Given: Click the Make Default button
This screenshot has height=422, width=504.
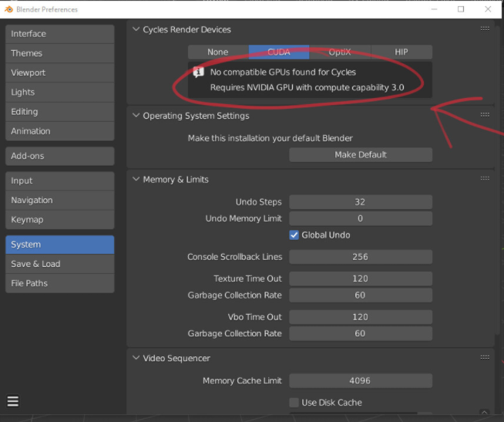Looking at the screenshot, I should tap(361, 155).
